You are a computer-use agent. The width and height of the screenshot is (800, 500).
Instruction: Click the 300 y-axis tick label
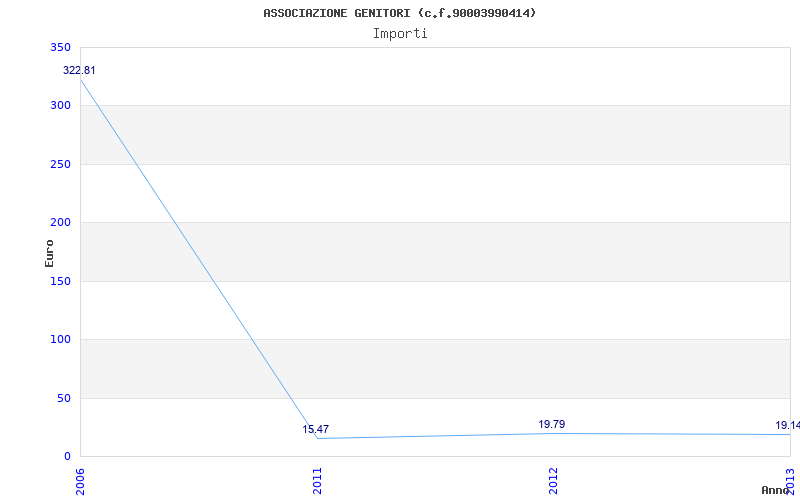point(60,106)
